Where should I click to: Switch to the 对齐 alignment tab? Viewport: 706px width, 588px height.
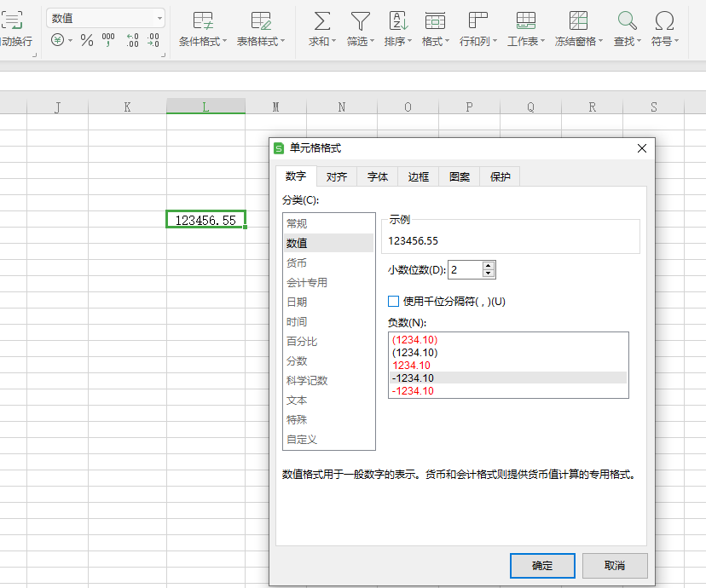pyautogui.click(x=337, y=176)
